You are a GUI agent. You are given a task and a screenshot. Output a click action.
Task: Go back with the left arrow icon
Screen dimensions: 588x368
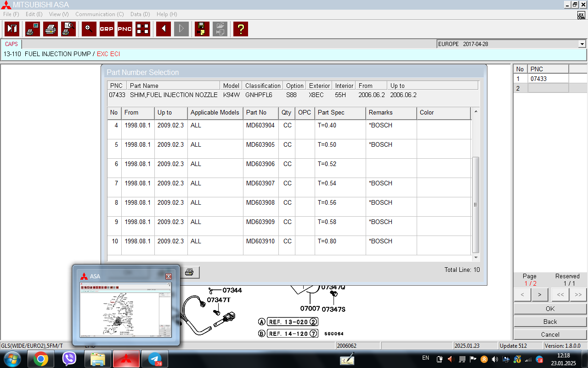coord(163,29)
